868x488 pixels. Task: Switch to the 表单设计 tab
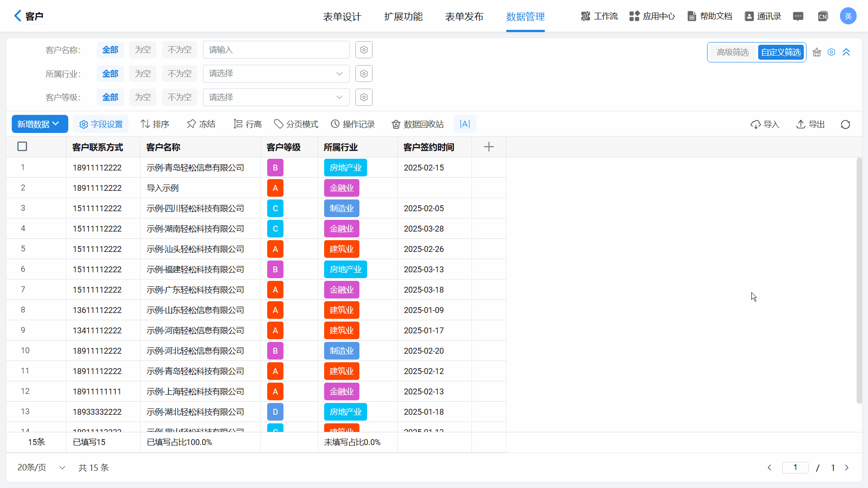(x=342, y=17)
